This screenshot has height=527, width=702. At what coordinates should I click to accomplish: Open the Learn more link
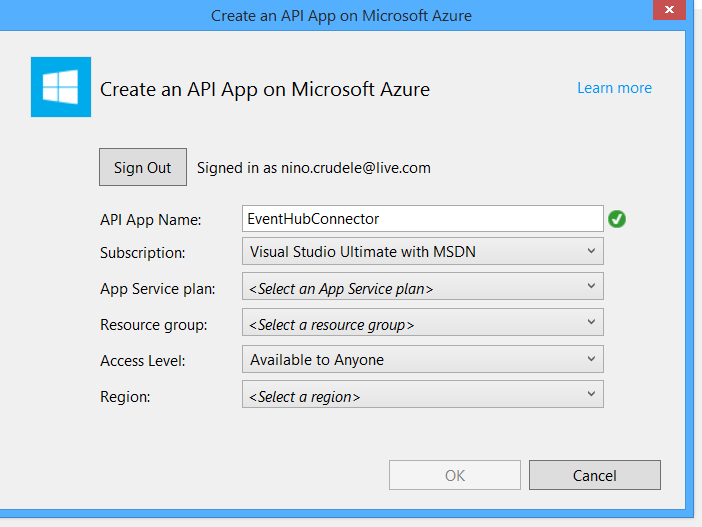[x=614, y=88]
